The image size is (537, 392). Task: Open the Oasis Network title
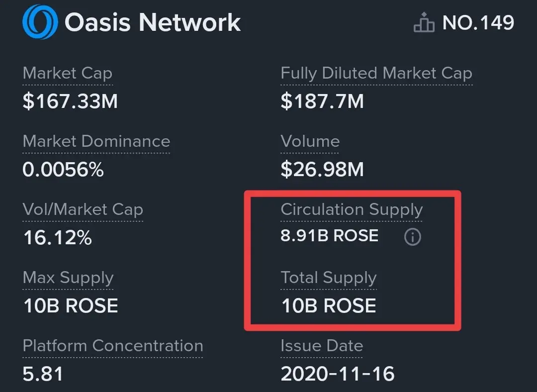pos(153,23)
